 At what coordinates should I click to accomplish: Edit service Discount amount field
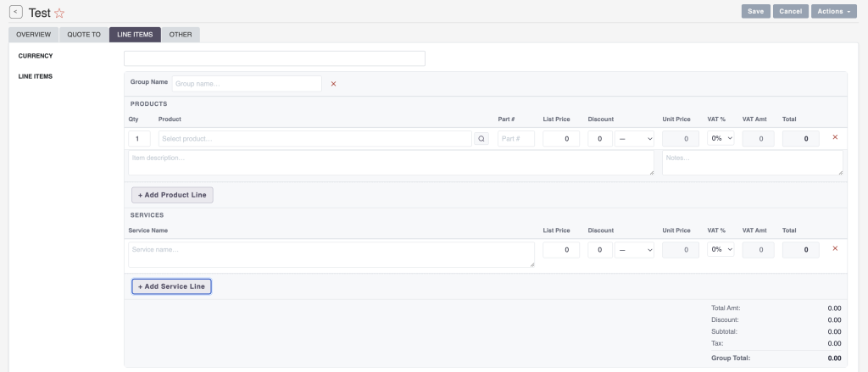click(600, 250)
